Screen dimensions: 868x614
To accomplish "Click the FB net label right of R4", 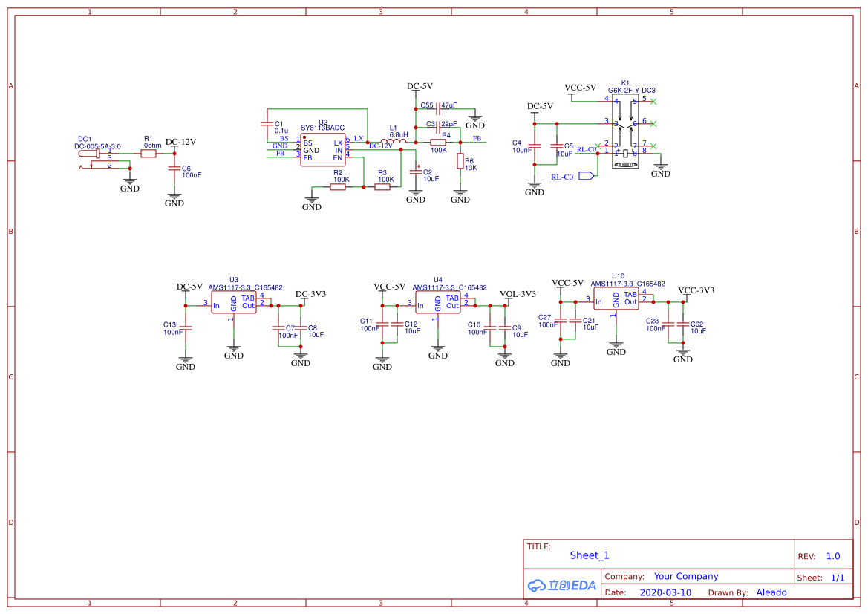I will pos(477,138).
